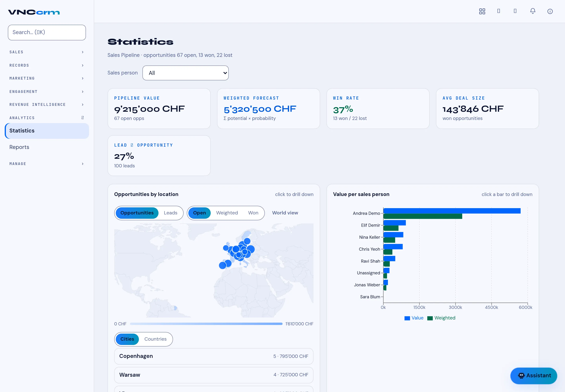Click the VNCcrm logo
The width and height of the screenshot is (565, 392).
click(x=34, y=12)
